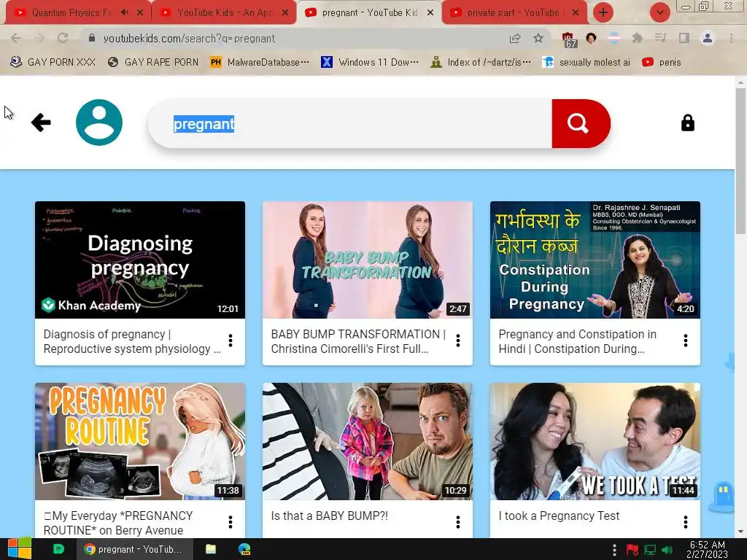
Task: Open options for I took a Pregnancy Test video
Action: tap(686, 522)
